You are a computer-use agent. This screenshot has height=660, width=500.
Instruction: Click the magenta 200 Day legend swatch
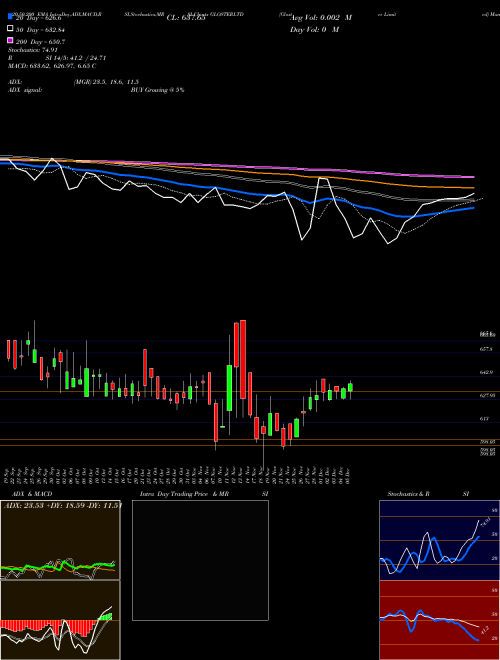(11, 40)
